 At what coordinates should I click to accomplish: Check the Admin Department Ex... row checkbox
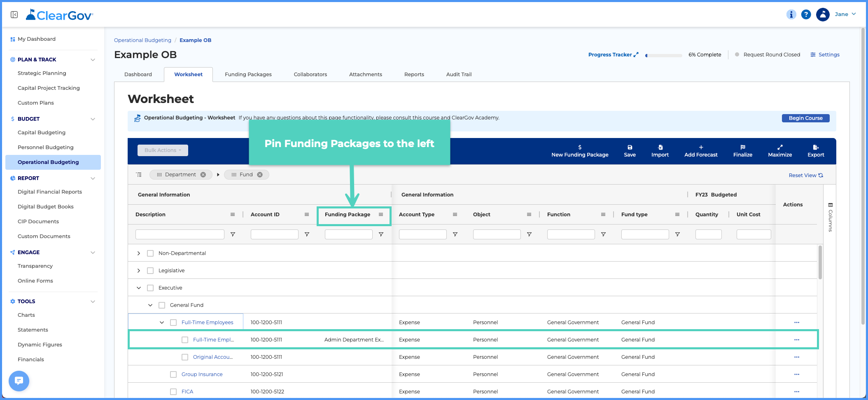tap(185, 340)
